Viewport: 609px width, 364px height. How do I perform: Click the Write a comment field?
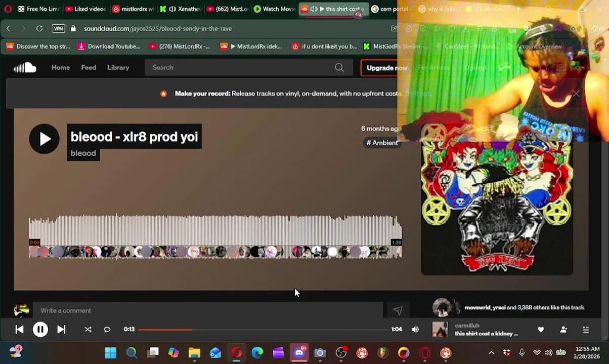click(207, 310)
